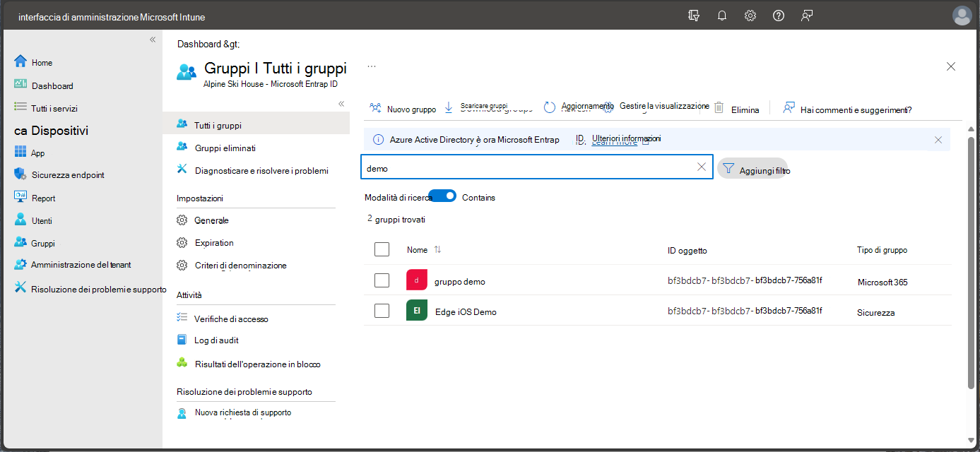This screenshot has height=452, width=980.
Task: Collapse the main left navigation menu
Action: pos(153,40)
